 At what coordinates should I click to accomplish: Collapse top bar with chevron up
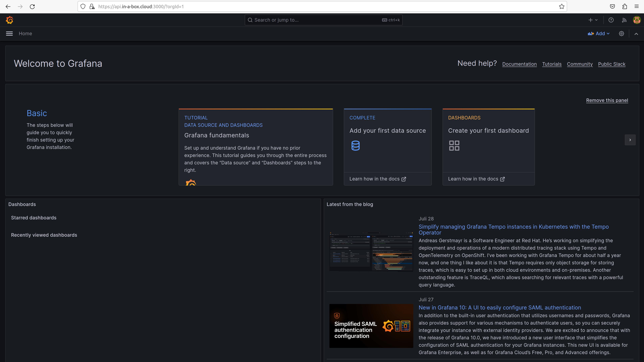click(x=636, y=34)
